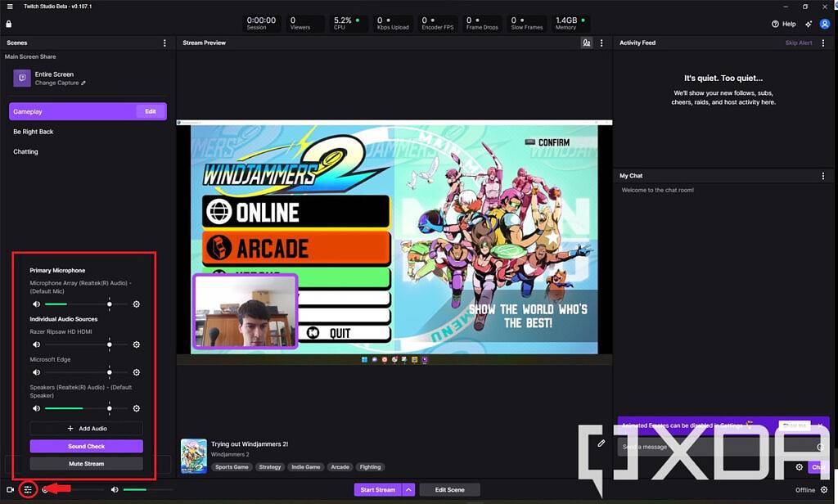This screenshot has width=838, height=504.
Task: Open the My Chat options menu
Action: pos(823,175)
